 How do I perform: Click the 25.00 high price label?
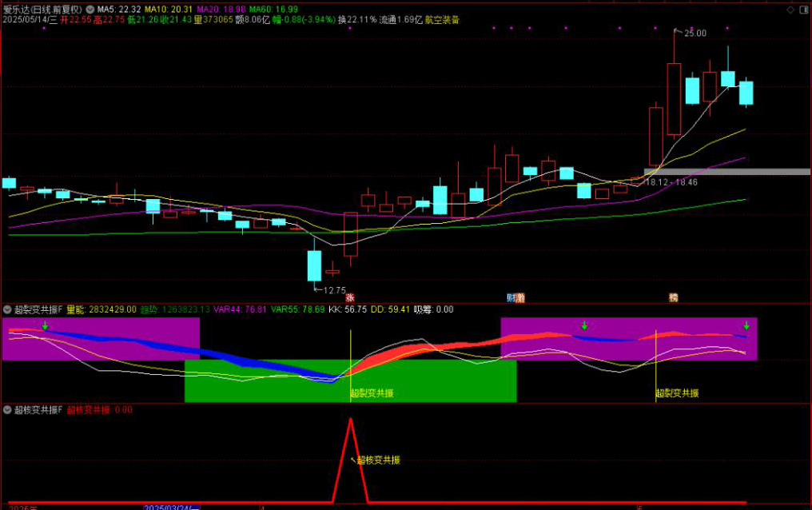[695, 33]
